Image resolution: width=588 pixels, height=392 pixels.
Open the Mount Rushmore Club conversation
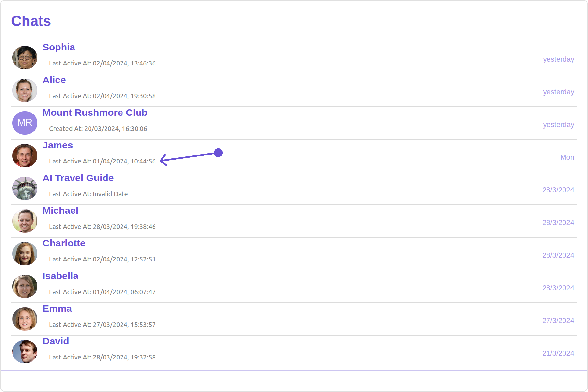pos(95,113)
